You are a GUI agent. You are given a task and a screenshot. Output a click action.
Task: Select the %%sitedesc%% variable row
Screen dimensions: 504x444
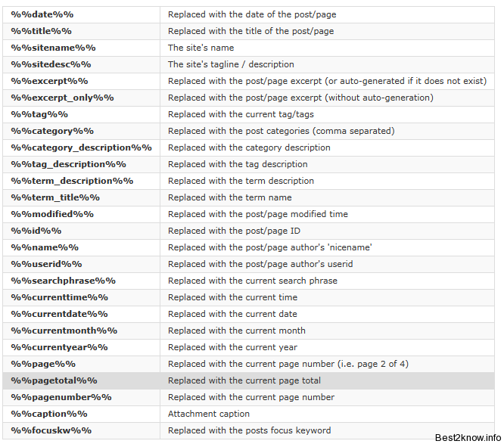click(x=248, y=64)
